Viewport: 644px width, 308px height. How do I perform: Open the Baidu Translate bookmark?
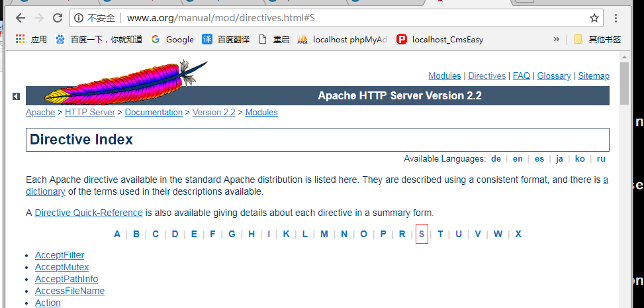click(226, 40)
